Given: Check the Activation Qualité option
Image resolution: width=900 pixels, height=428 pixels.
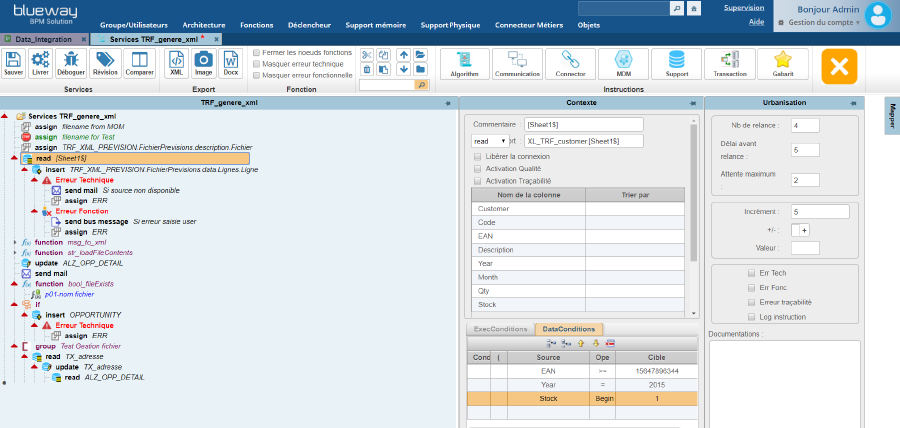Looking at the screenshot, I should point(476,168).
